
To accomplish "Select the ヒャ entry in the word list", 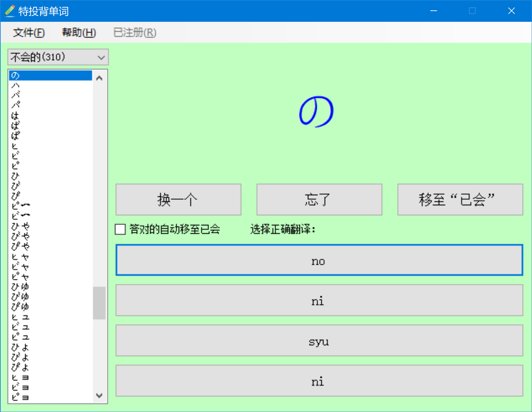I will click(x=50, y=256).
